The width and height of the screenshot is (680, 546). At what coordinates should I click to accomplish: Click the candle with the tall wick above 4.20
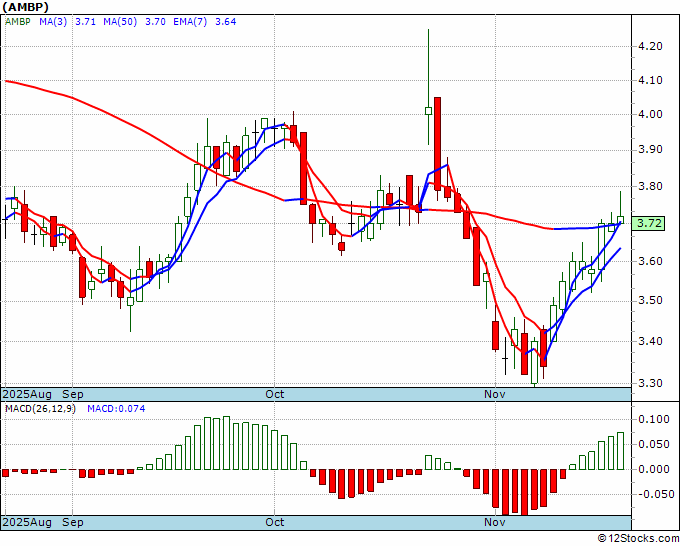click(x=428, y=111)
